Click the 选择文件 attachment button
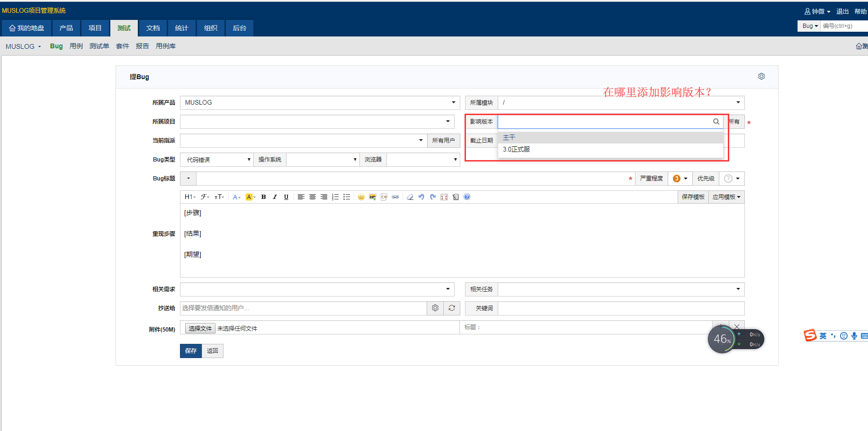Screen dimensions: 868x431 pos(200,328)
